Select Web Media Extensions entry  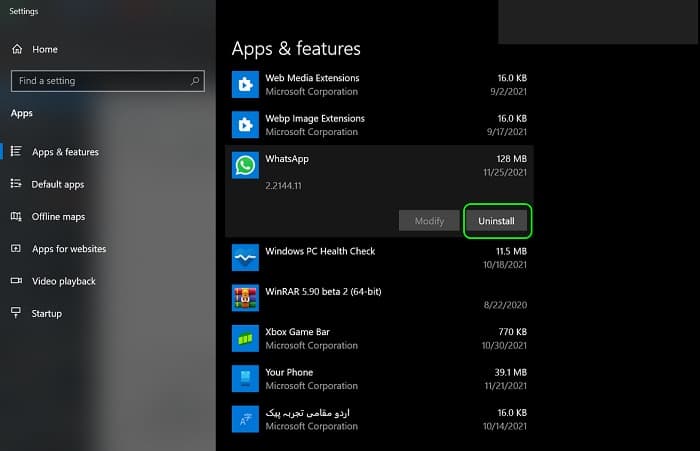pyautogui.click(x=379, y=84)
